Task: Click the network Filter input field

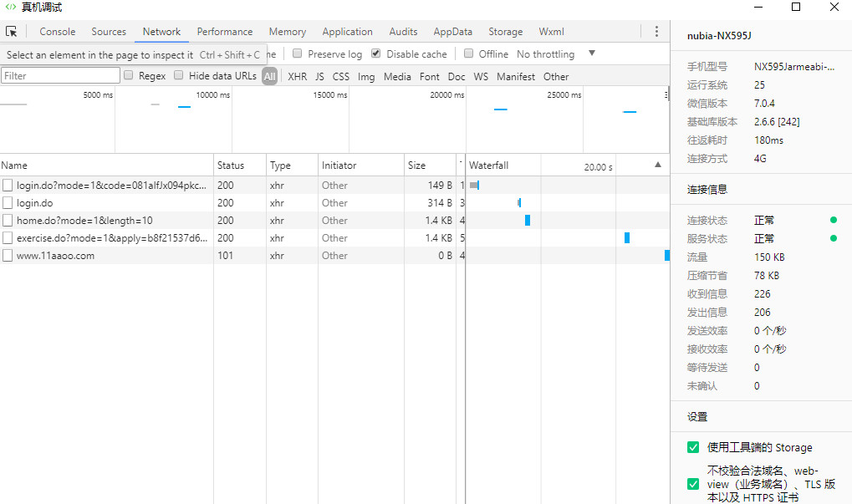Action: point(60,75)
